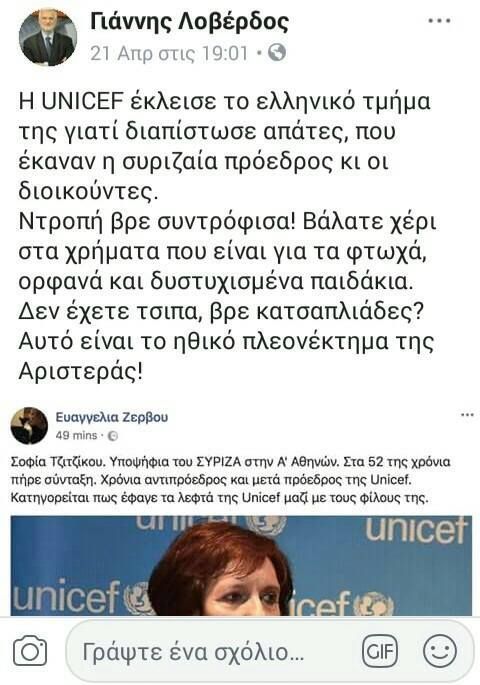Open the GIF picker button
This screenshot has height=685, width=480.
tap(380, 651)
